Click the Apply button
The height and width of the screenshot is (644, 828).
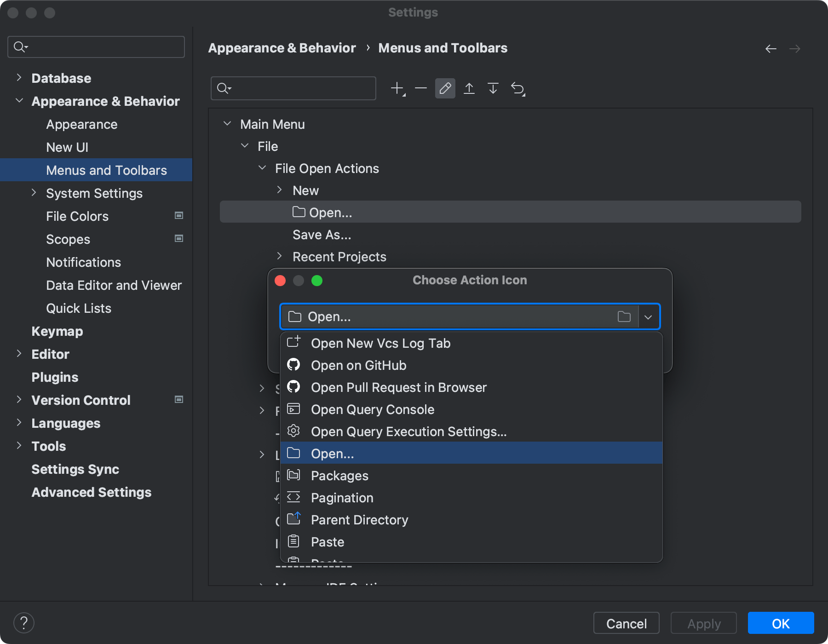704,623
